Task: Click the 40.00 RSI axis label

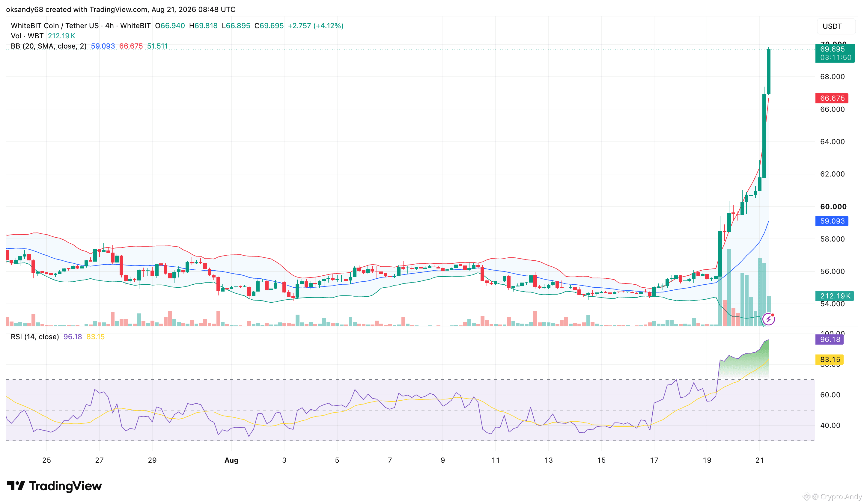Action: (830, 425)
